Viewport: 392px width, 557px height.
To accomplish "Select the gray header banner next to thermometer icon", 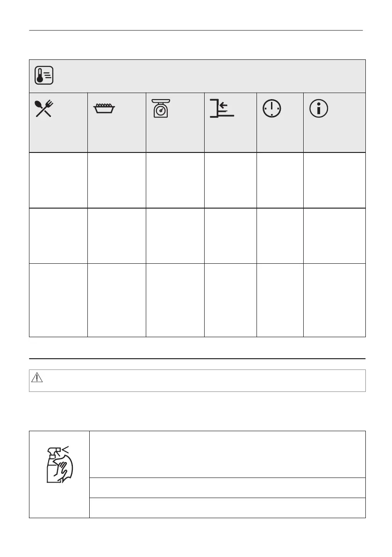I will [209, 76].
